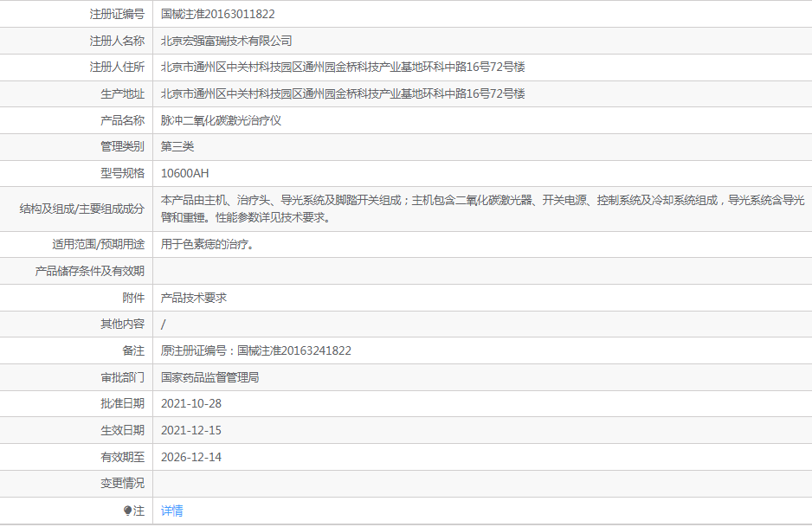Select remark 原注册证编号：国械注准20163241822
The width and height of the screenshot is (812, 527).
256,350
